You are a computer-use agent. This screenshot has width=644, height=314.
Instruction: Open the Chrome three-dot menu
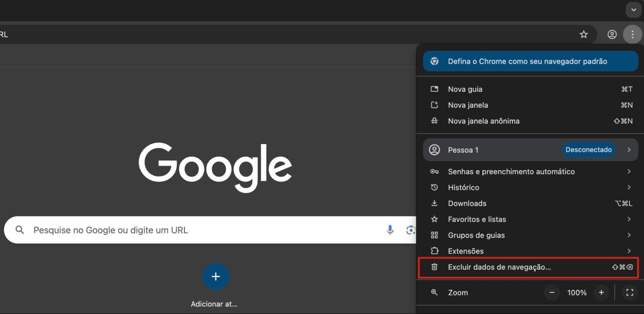click(x=632, y=34)
